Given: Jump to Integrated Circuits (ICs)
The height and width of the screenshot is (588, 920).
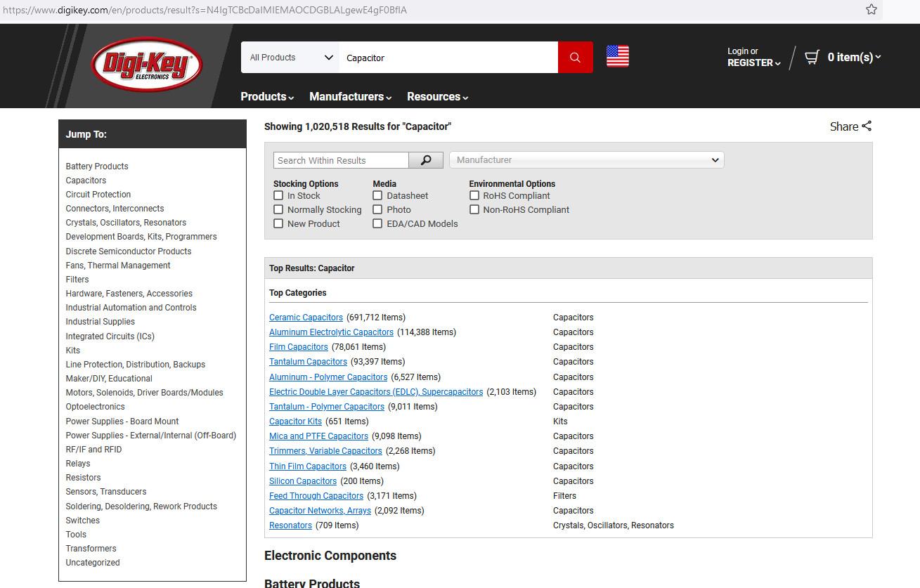Looking at the screenshot, I should pos(110,337).
